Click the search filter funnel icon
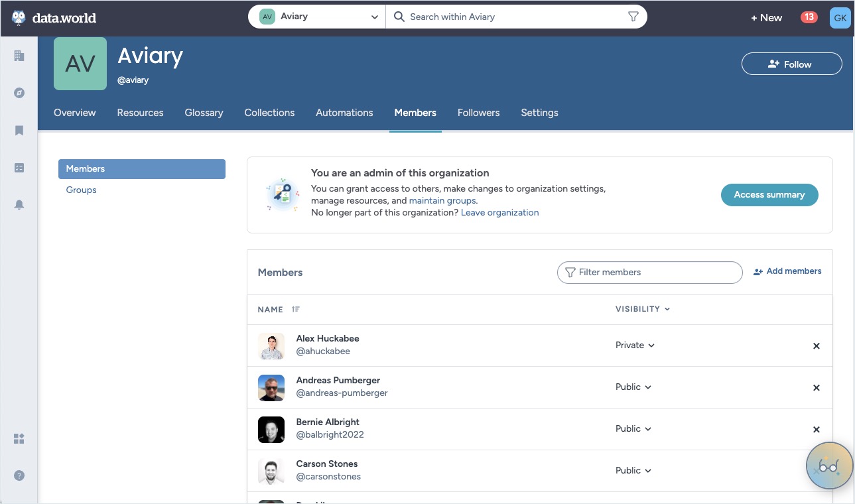 click(633, 17)
